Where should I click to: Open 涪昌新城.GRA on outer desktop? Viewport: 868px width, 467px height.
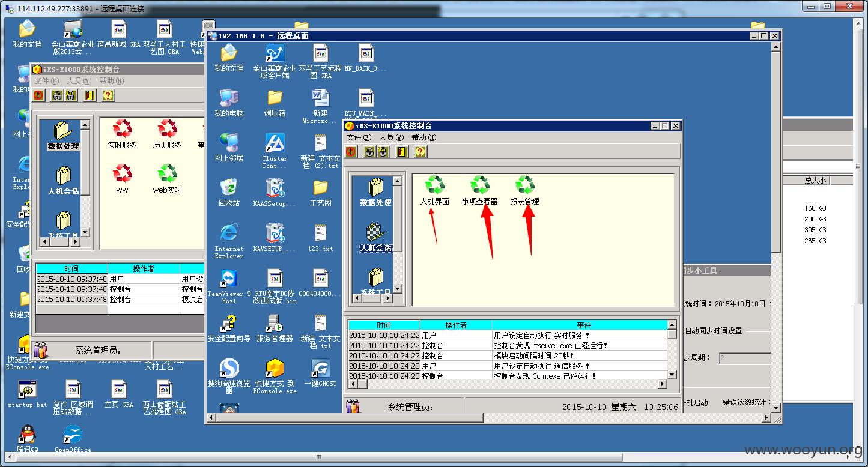pos(118,34)
